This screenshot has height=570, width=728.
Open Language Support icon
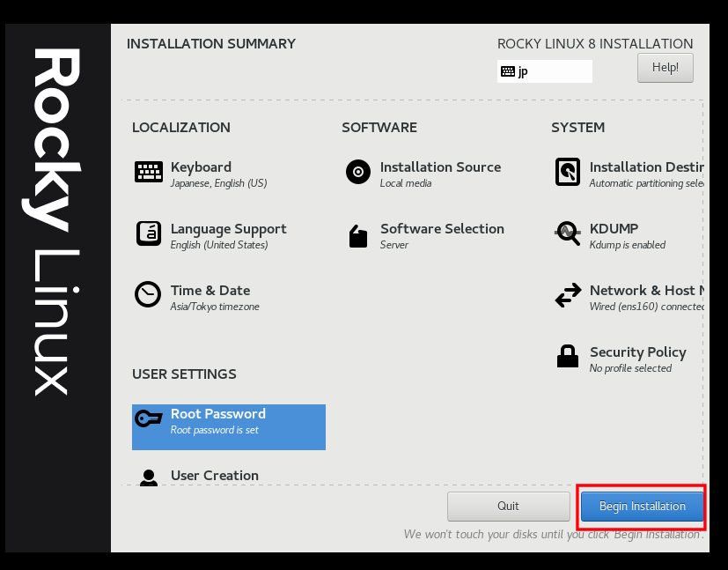[149, 233]
